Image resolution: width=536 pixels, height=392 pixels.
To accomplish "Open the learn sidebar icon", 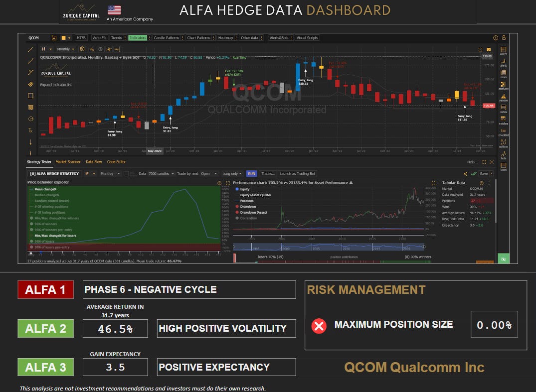I will click(x=503, y=167).
